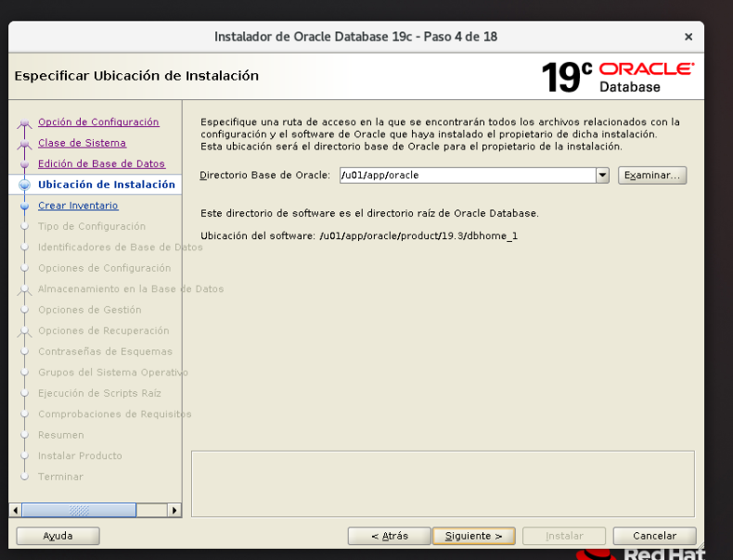Click the Comprobaciones de Requisitos step
Screen dimensions: 733x560
tap(114, 414)
